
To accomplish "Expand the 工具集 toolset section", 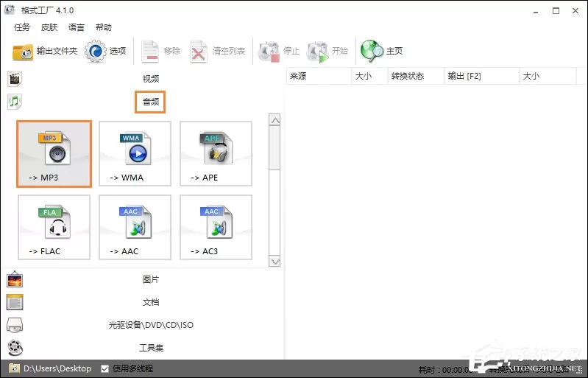I will pyautogui.click(x=151, y=348).
